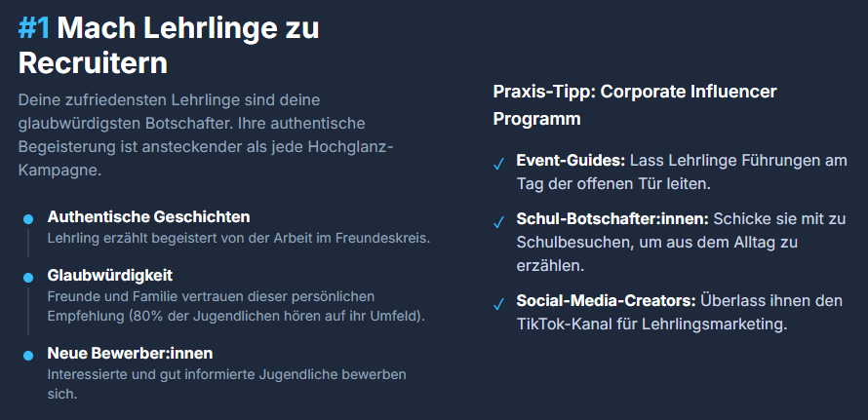Click the checkmark next to Event-Guides
The image size is (868, 420).
(x=498, y=162)
